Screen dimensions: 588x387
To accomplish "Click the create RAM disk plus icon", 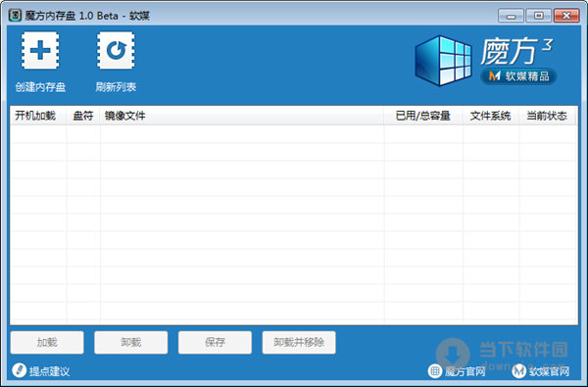I will click(40, 51).
